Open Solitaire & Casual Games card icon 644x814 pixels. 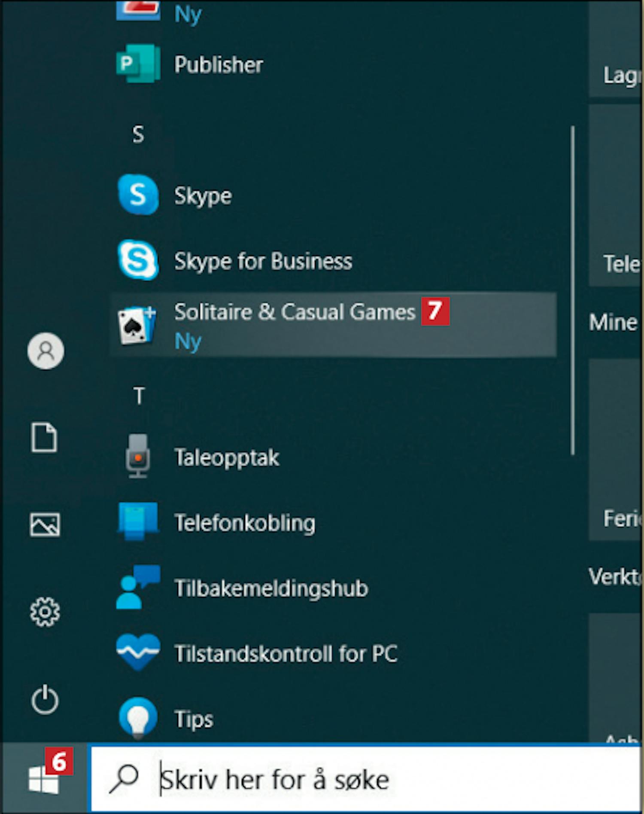(x=137, y=325)
